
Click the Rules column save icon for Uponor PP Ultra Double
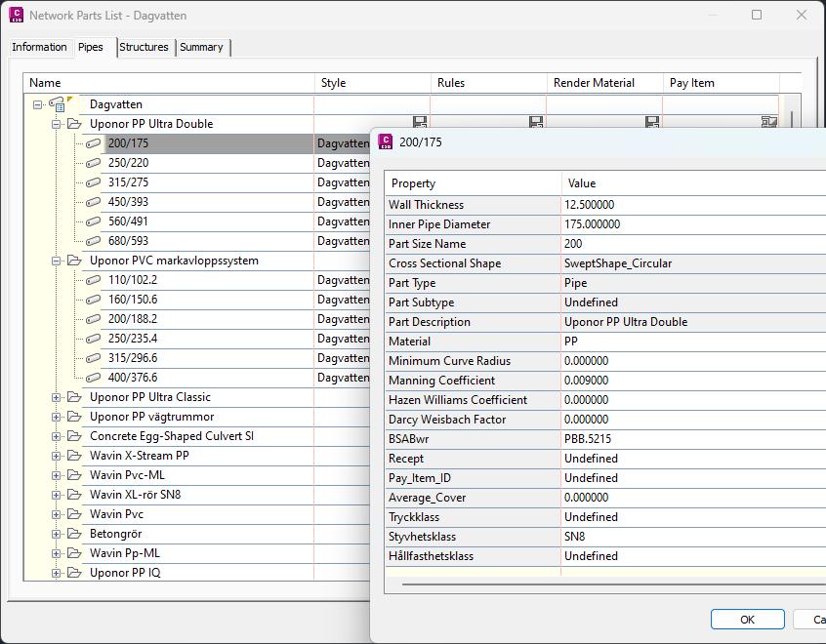point(536,122)
